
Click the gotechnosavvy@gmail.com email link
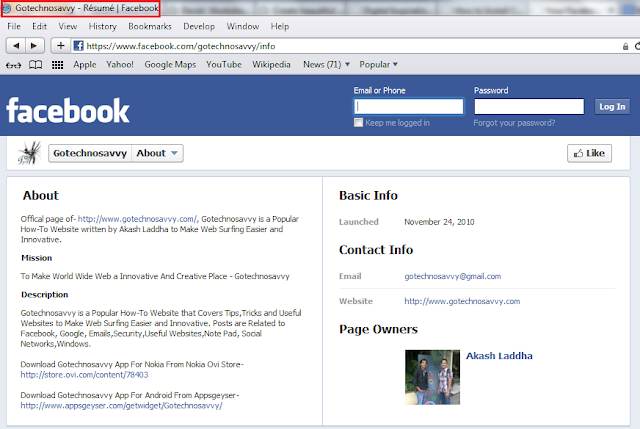click(x=453, y=276)
